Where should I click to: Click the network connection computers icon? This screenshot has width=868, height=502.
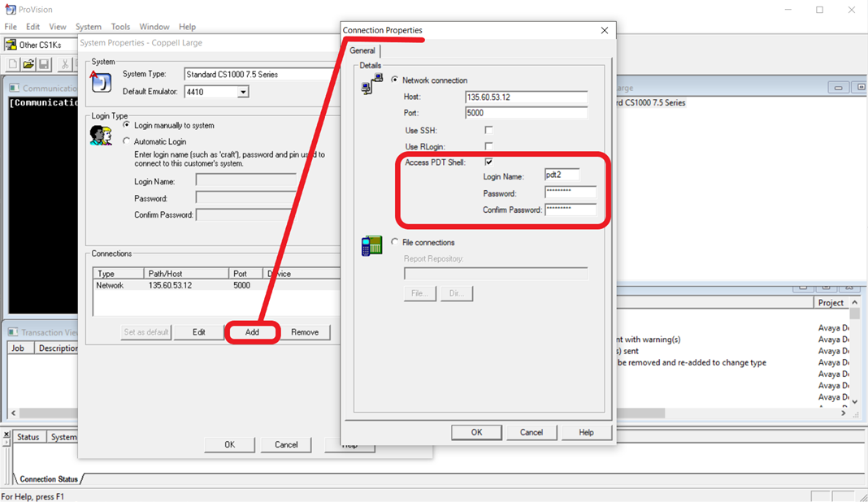pyautogui.click(x=372, y=84)
